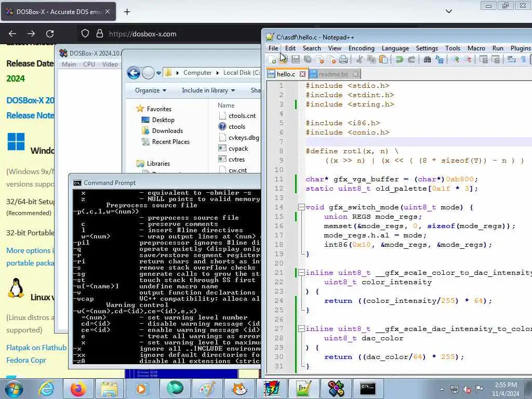The height and width of the screenshot is (399, 532).
Task: Click the Open file icon in Notepad++ toolbar
Action: [283, 60]
